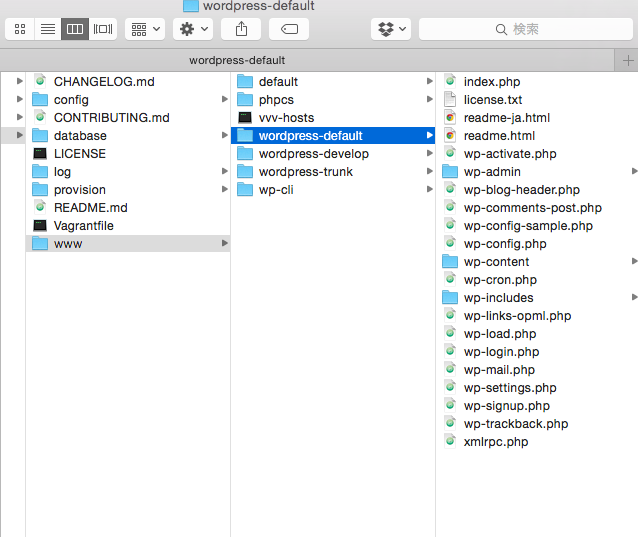Select the Vagrantfile
The image size is (638, 537).
(x=128, y=226)
